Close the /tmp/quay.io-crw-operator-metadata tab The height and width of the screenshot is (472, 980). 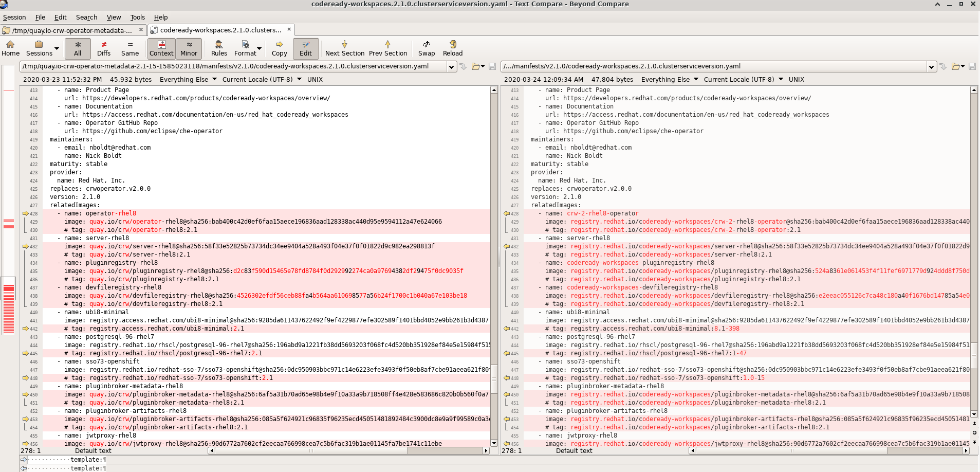pyautogui.click(x=141, y=30)
